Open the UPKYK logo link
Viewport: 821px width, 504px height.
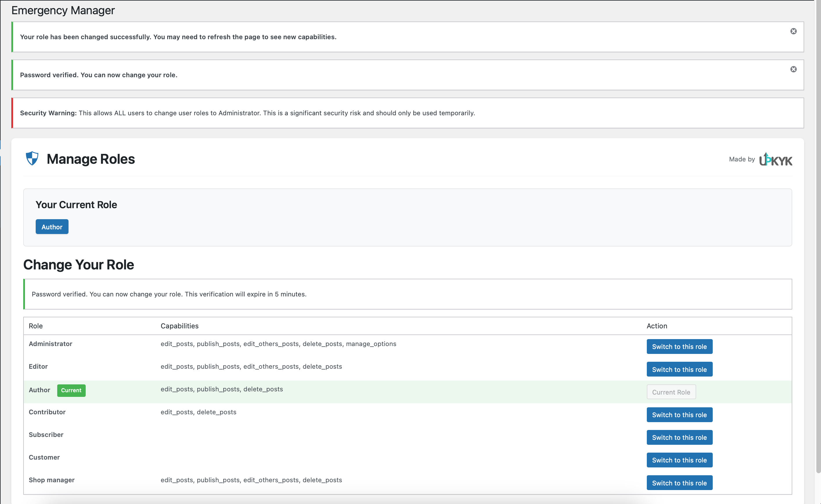point(775,160)
